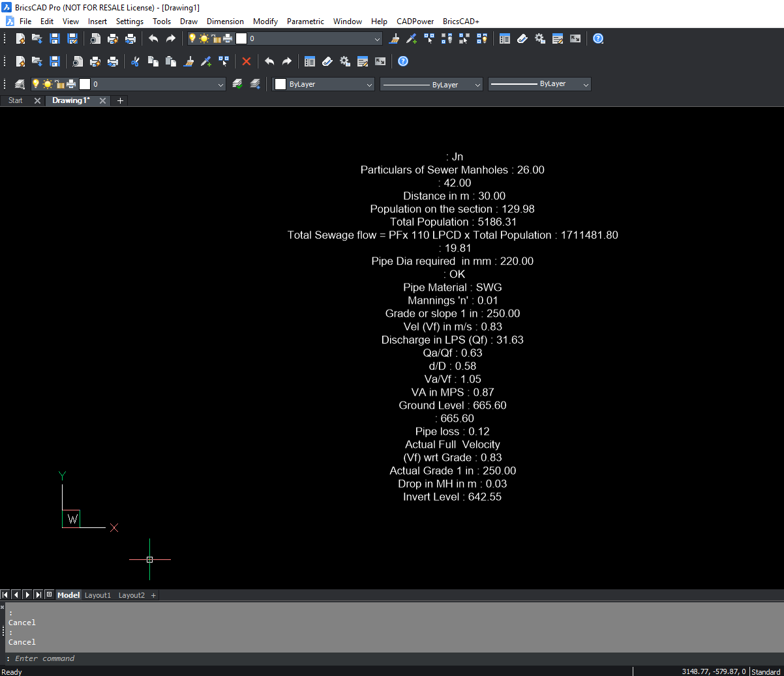The width and height of the screenshot is (784, 676).
Task: Click the Copy icon beside the scissors
Action: tap(153, 61)
